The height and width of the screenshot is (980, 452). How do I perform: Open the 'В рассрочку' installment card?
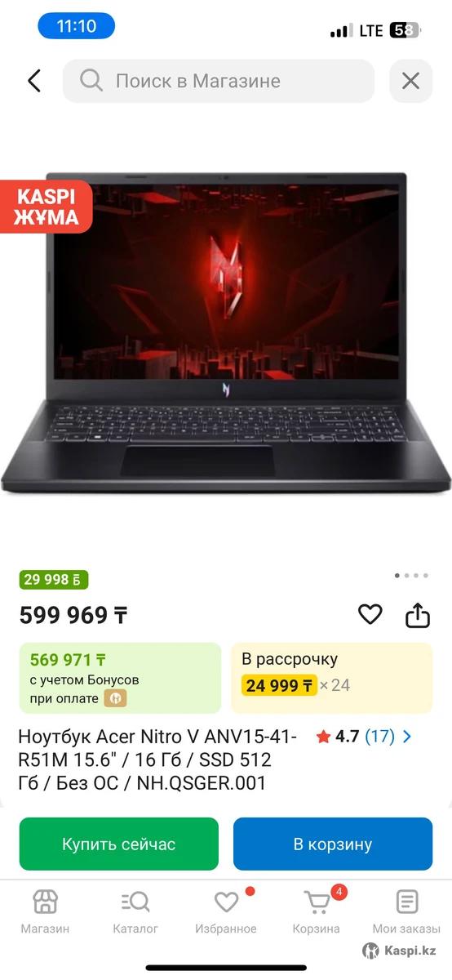point(331,678)
